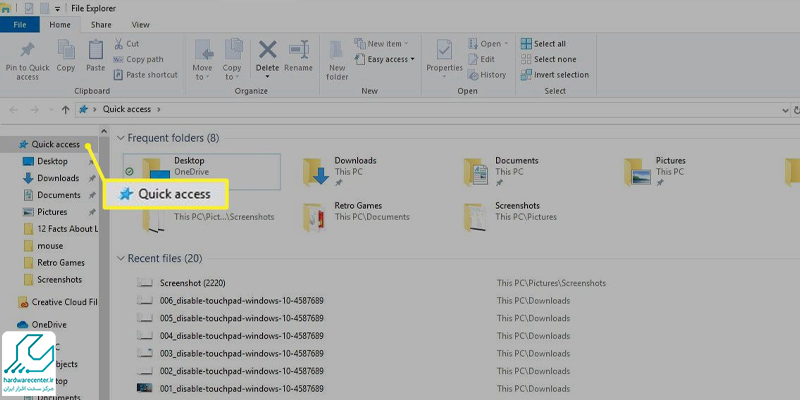Collapse the Frequent folders section

click(121, 138)
